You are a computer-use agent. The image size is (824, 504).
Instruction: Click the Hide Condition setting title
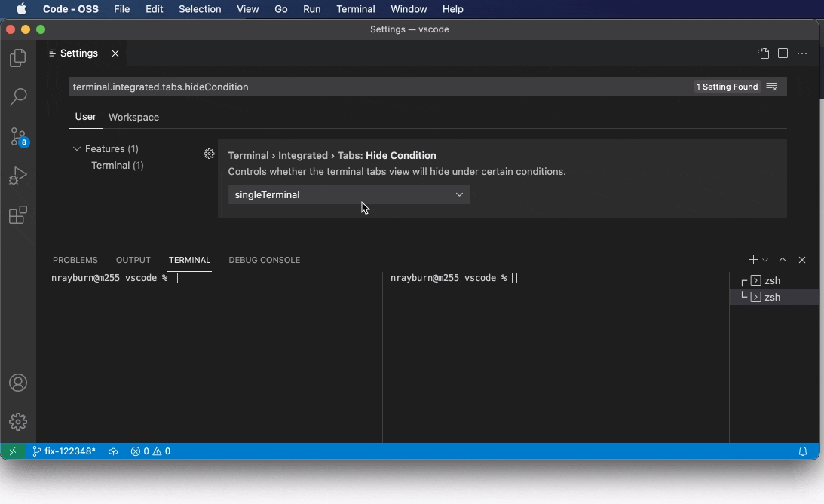tap(332, 155)
